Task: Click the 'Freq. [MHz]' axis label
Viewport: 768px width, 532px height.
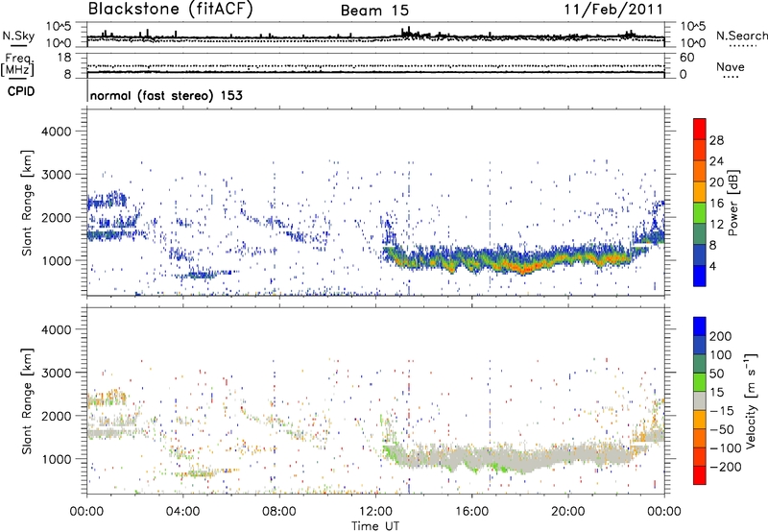Action: point(17,65)
